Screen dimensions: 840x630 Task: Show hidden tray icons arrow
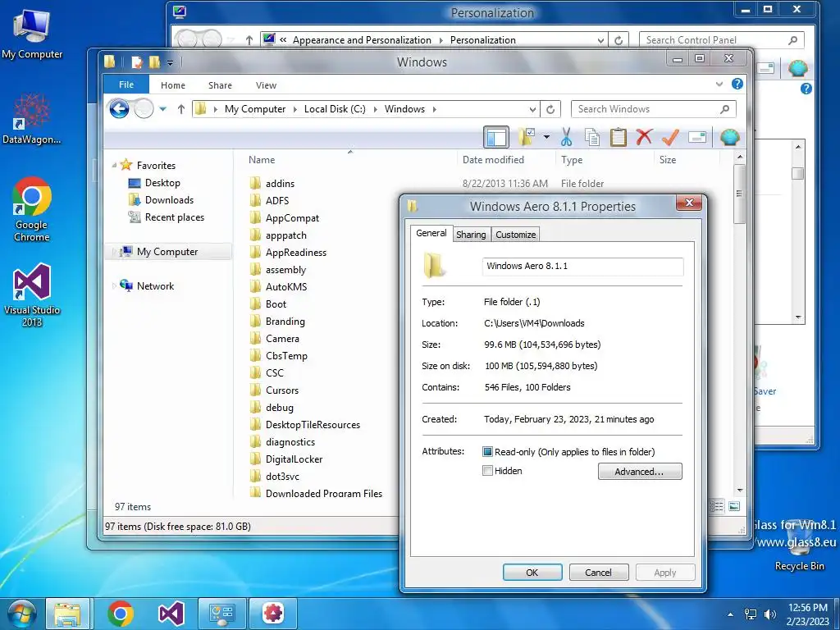click(730, 614)
